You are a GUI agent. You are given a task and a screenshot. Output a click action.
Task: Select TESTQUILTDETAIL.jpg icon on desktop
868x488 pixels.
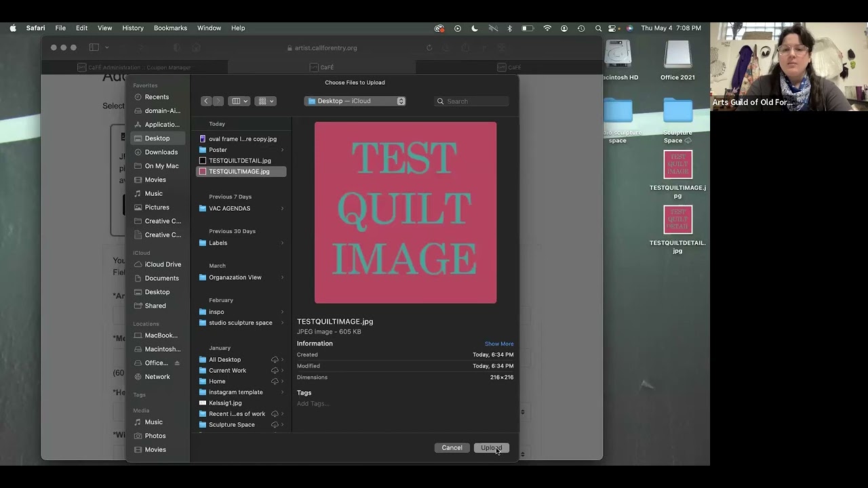click(x=677, y=230)
